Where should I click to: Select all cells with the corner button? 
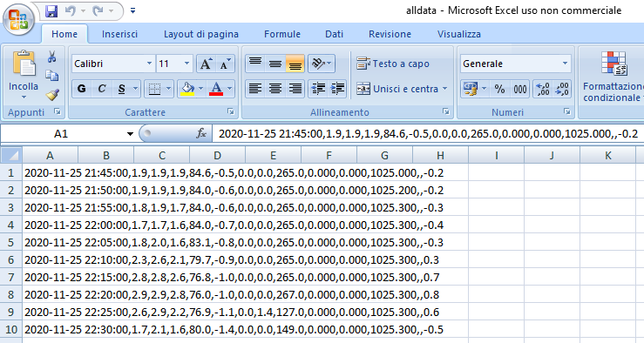click(x=11, y=156)
